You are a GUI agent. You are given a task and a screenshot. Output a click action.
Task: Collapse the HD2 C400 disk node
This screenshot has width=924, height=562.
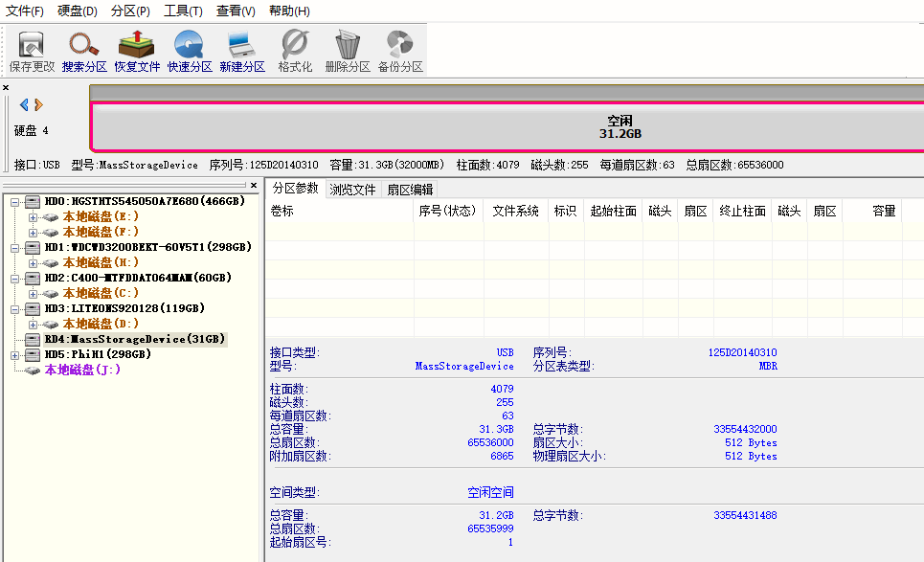(x=14, y=279)
